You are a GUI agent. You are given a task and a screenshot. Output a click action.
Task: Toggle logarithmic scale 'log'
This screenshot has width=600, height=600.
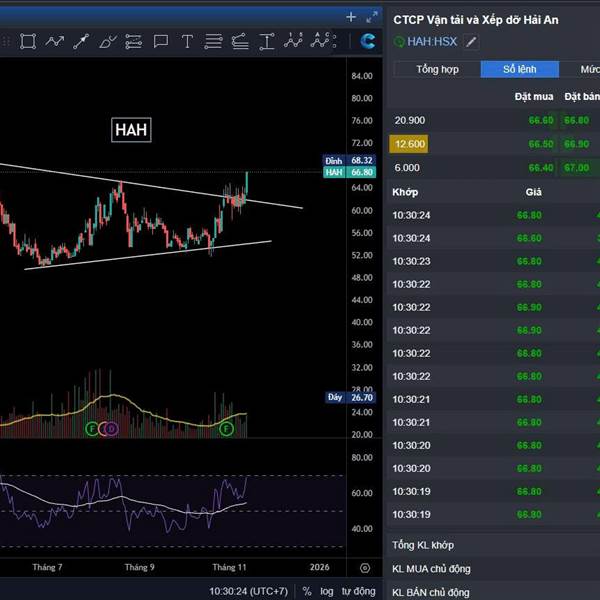pos(326,591)
